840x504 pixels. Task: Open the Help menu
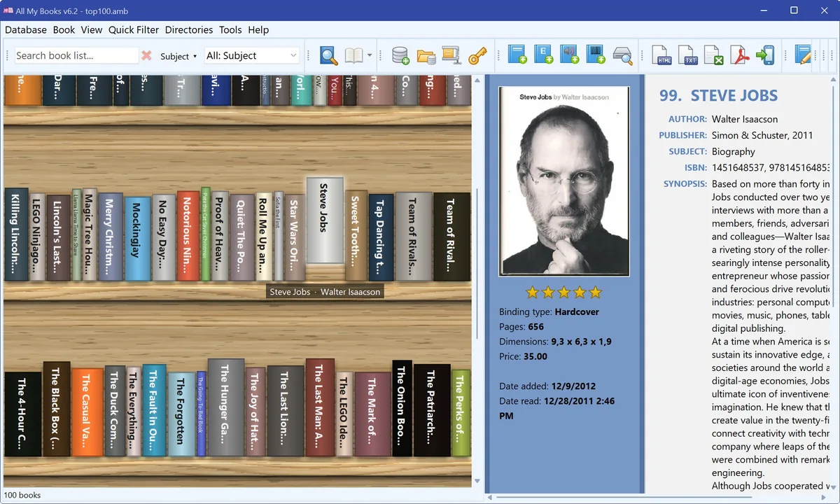click(x=258, y=29)
